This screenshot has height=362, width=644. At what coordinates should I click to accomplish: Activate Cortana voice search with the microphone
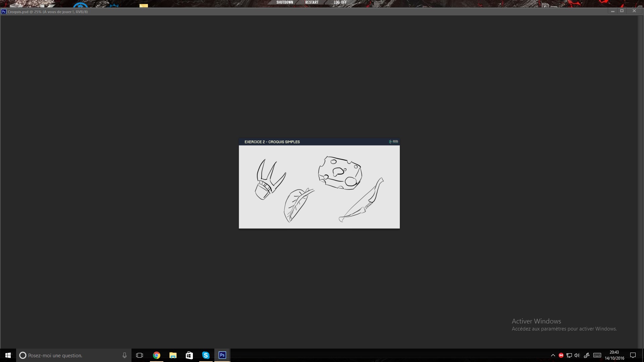(124, 355)
